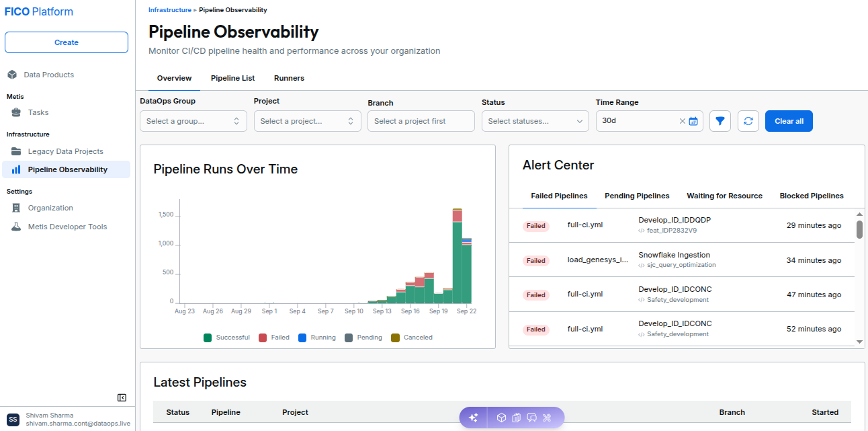Click the tools icon in floating toolbar
Viewport: 868px width, 431px height.
pyautogui.click(x=547, y=418)
